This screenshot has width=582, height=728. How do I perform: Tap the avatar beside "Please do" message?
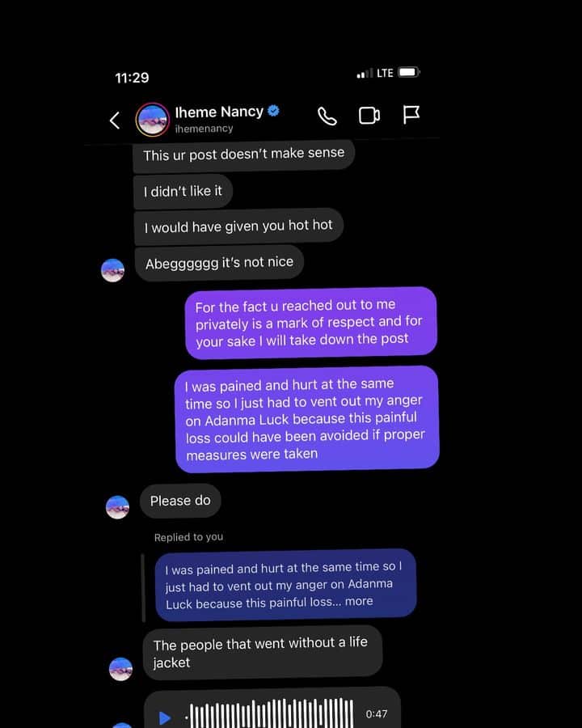(117, 506)
